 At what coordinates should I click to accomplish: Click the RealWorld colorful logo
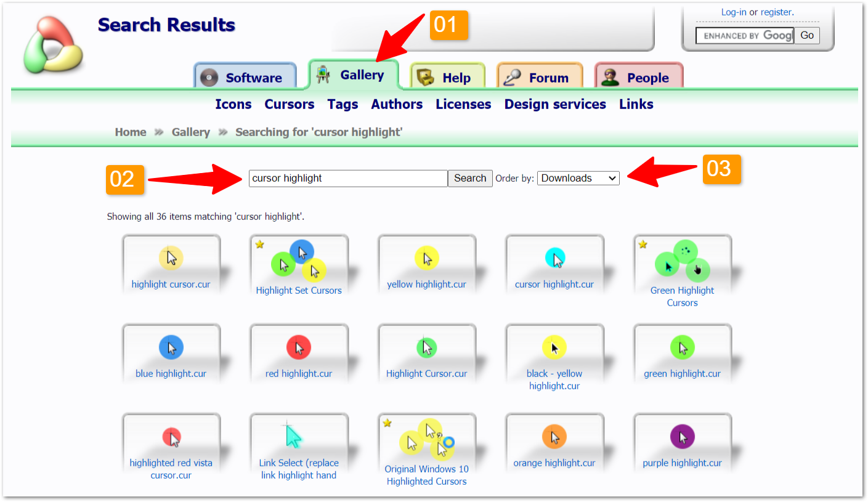pos(53,44)
